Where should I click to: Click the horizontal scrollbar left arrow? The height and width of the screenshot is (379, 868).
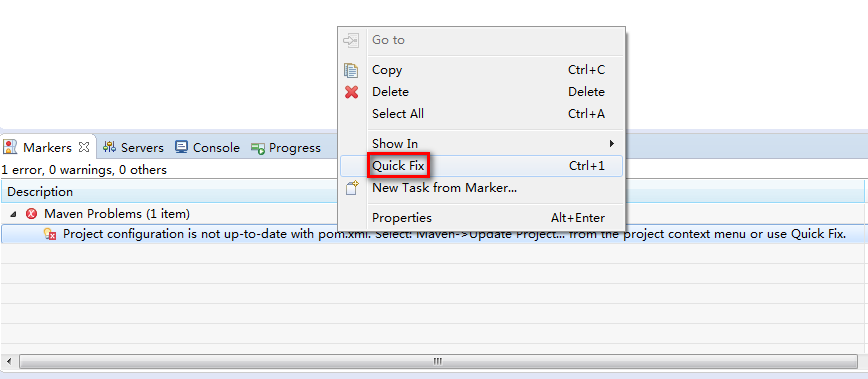pyautogui.click(x=9, y=361)
